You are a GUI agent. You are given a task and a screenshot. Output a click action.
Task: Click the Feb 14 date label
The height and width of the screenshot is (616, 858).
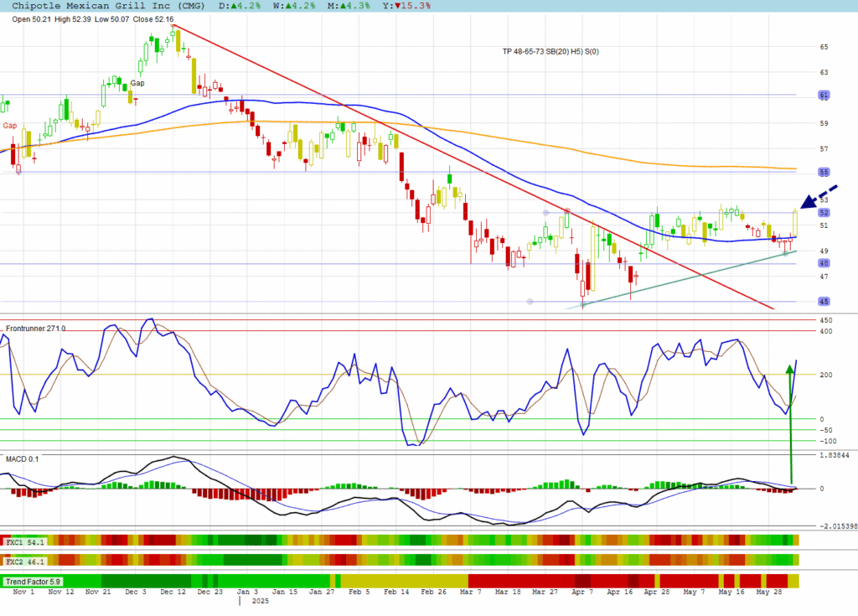[x=396, y=592]
